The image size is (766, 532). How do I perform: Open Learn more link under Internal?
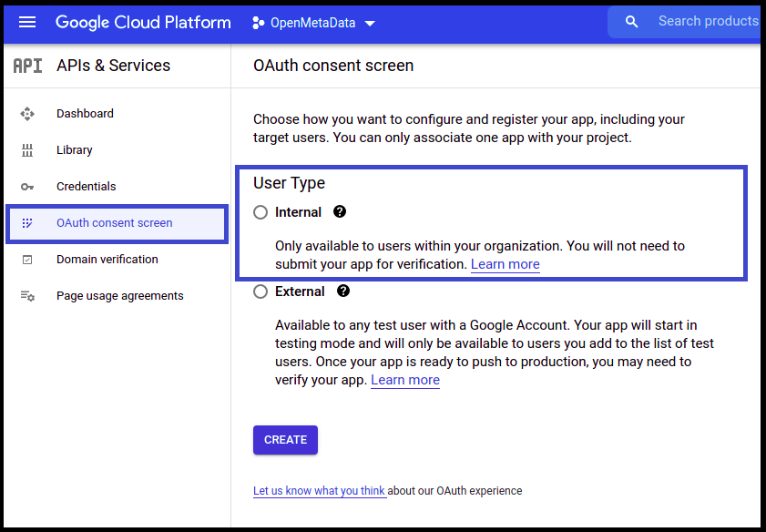(x=505, y=264)
